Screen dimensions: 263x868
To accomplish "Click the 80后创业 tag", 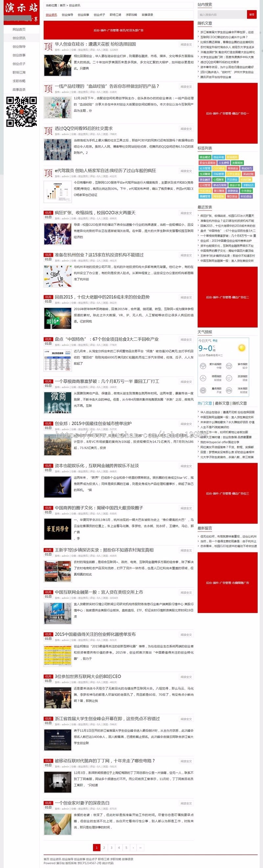I will pos(246,196).
